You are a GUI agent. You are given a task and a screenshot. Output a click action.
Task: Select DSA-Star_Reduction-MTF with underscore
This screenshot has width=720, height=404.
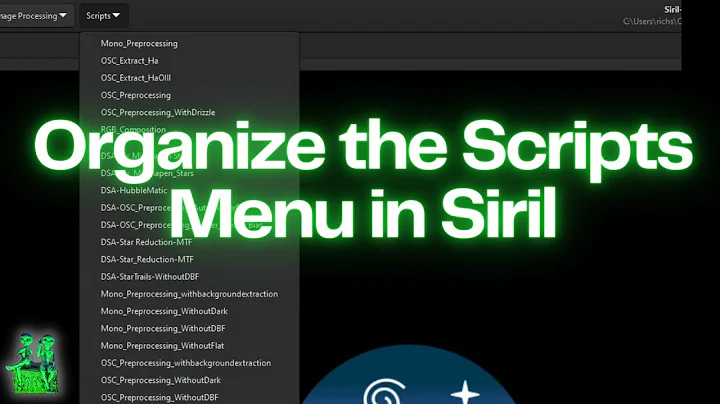[147, 259]
